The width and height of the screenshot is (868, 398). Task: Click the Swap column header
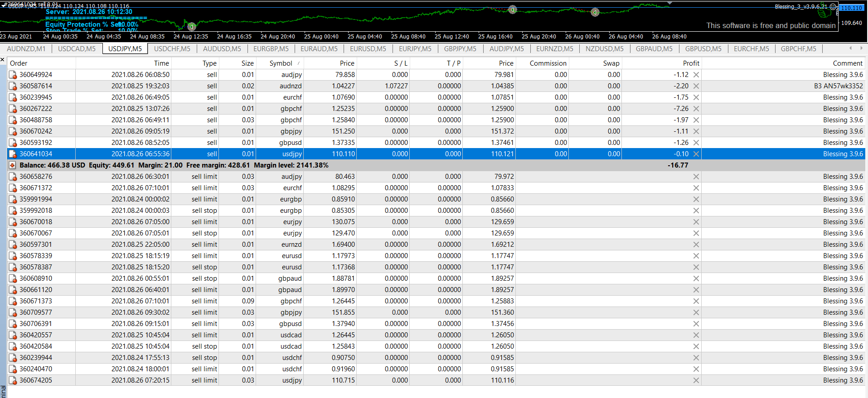(x=595, y=63)
